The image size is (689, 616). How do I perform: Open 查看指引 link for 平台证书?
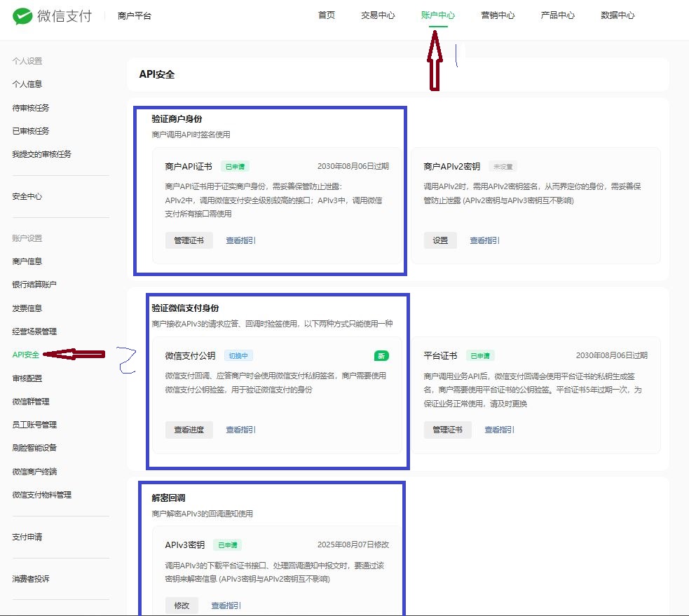click(499, 430)
